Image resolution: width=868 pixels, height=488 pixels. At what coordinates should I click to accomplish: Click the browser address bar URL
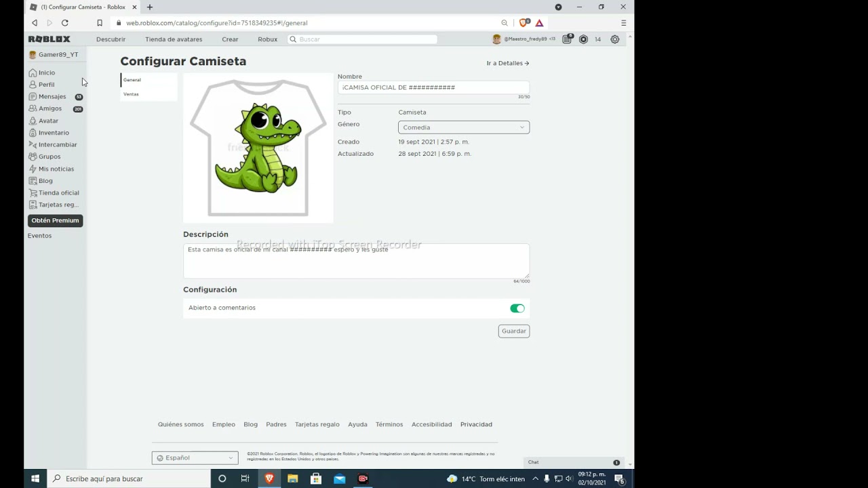click(x=216, y=22)
